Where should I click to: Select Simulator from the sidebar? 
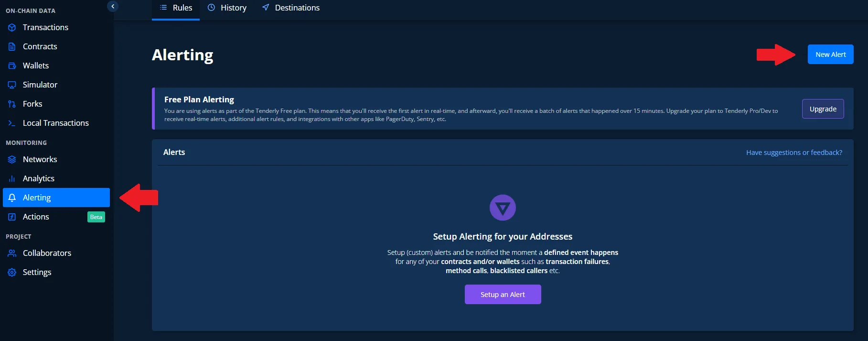(56, 85)
